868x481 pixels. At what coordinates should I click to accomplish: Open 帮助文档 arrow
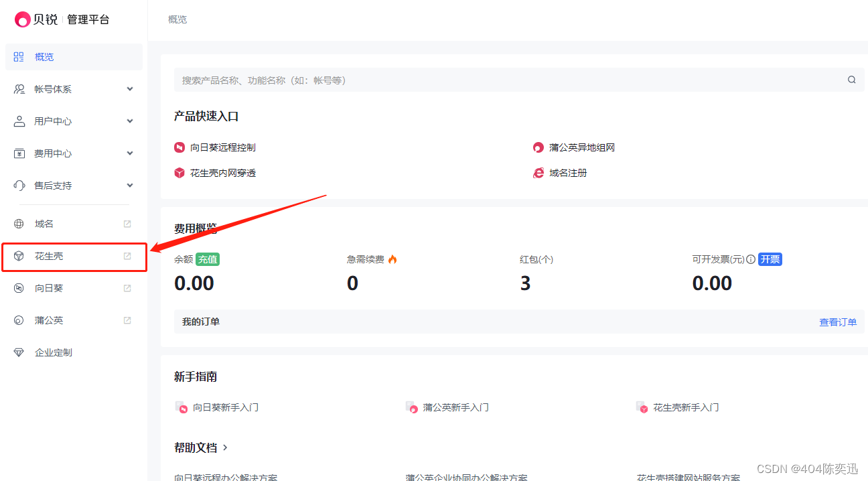[x=225, y=448]
